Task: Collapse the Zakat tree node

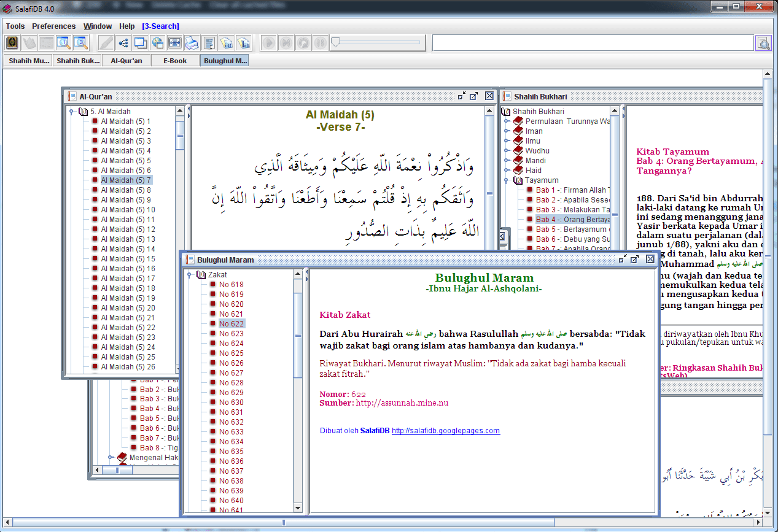Action: pyautogui.click(x=189, y=275)
